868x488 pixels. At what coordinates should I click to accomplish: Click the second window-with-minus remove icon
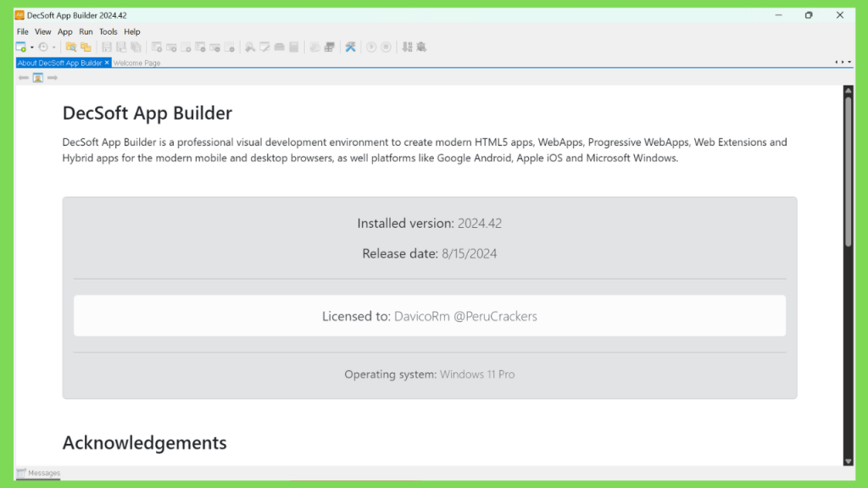click(x=214, y=47)
